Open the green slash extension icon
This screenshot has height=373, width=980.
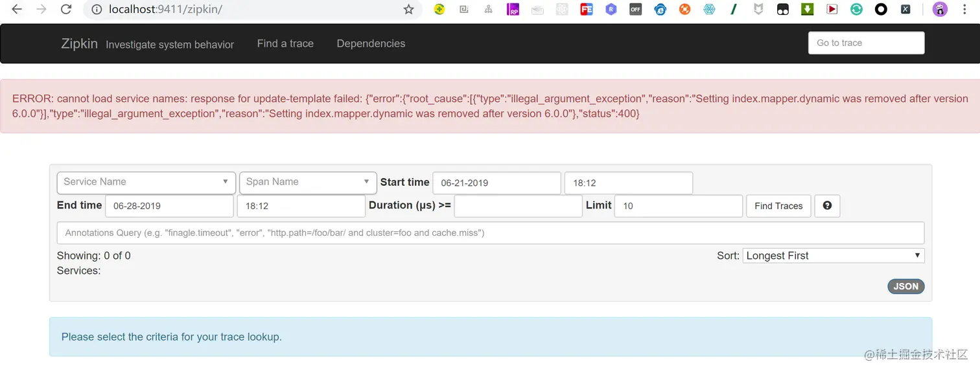click(x=734, y=10)
